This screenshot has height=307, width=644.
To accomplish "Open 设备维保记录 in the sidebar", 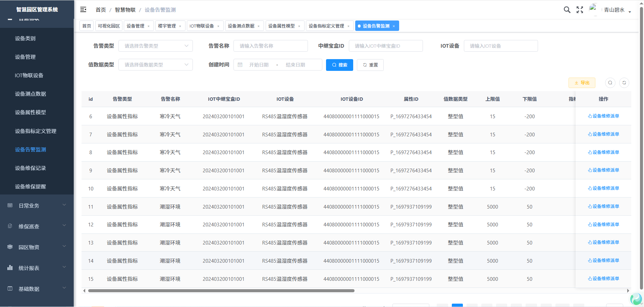I will [x=31, y=168].
